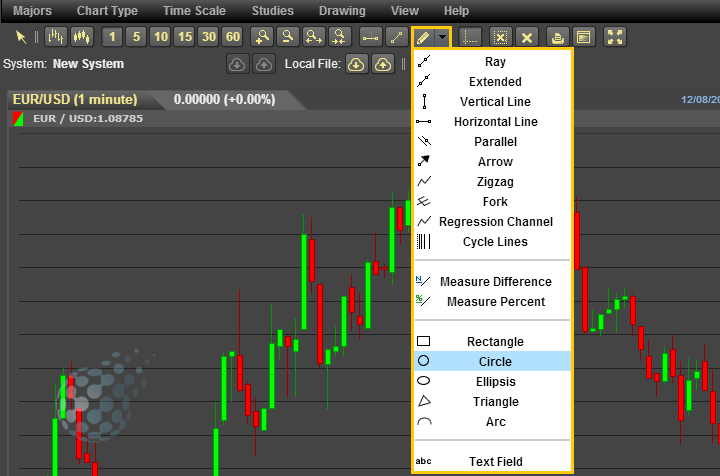The width and height of the screenshot is (720, 476).
Task: Open the Help menu
Action: click(x=456, y=11)
